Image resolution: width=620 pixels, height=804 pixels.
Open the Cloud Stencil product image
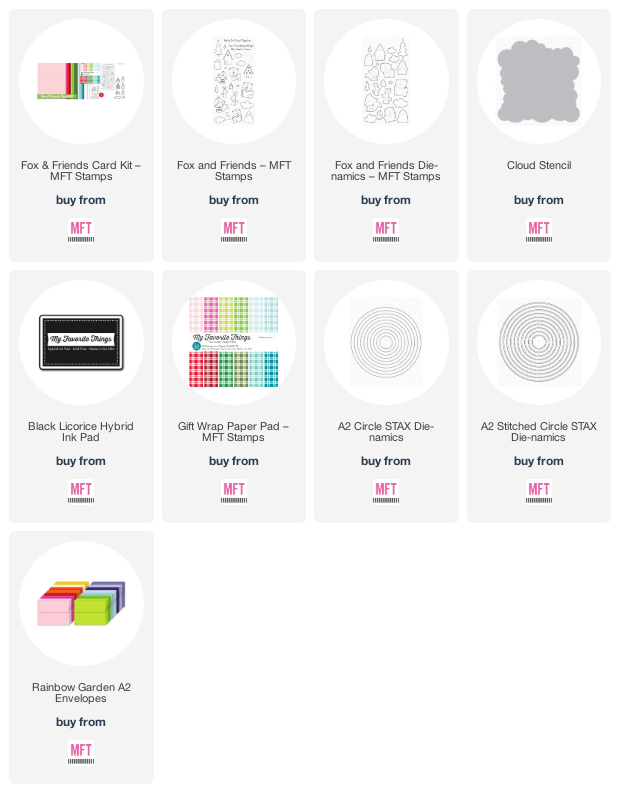(x=538, y=81)
